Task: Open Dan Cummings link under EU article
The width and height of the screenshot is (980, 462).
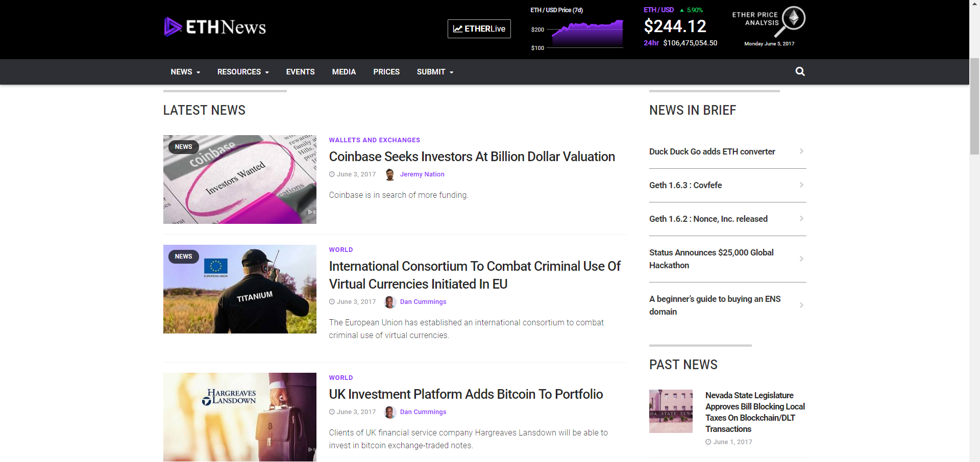Action: [x=423, y=302]
